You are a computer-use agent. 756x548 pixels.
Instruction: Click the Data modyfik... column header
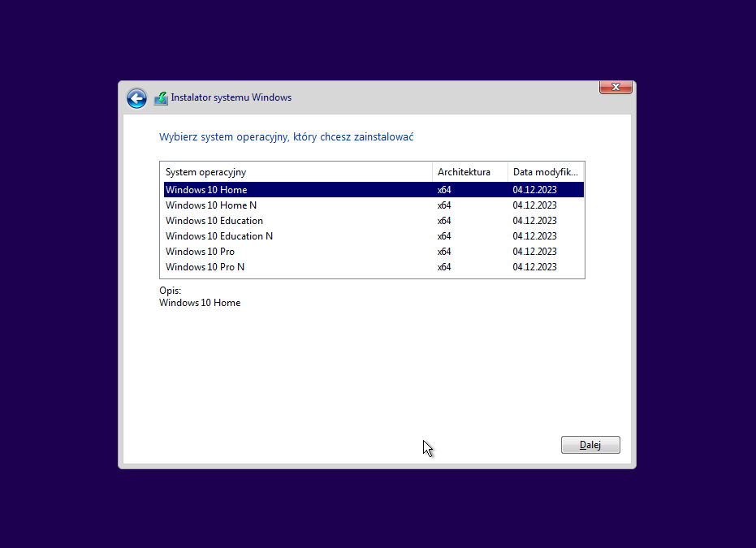tap(546, 172)
